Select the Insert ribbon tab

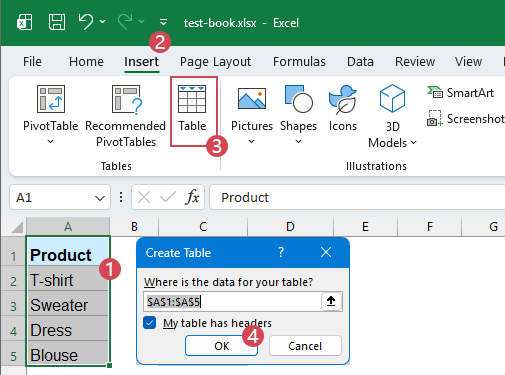pyautogui.click(x=141, y=62)
